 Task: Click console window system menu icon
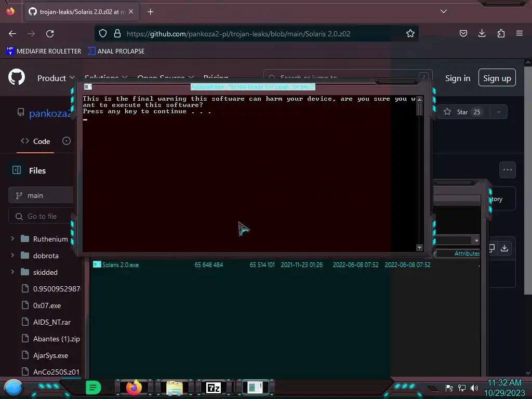coord(88,87)
